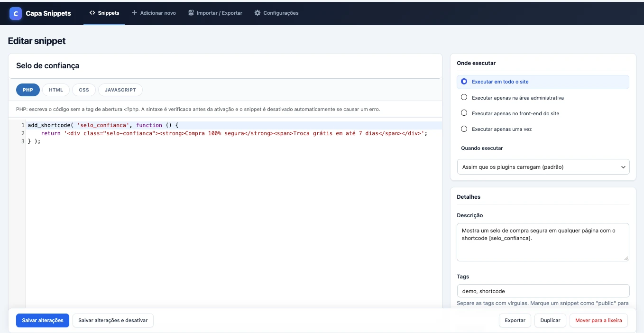644x333 pixels.
Task: Click the Quando executar label
Action: point(482,148)
